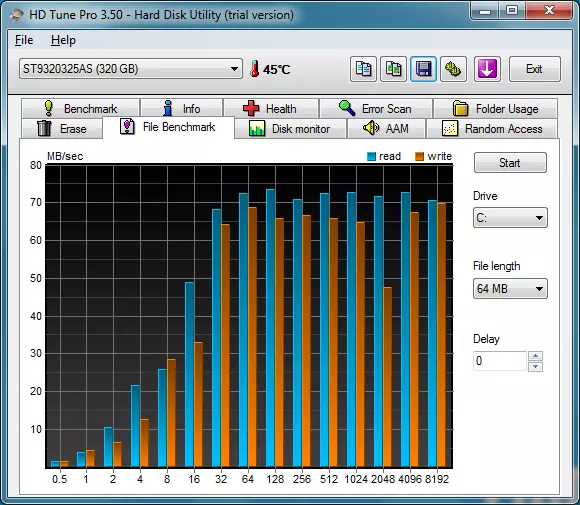The width and height of the screenshot is (580, 505).
Task: Open the Disk monitor tab
Action: click(290, 129)
